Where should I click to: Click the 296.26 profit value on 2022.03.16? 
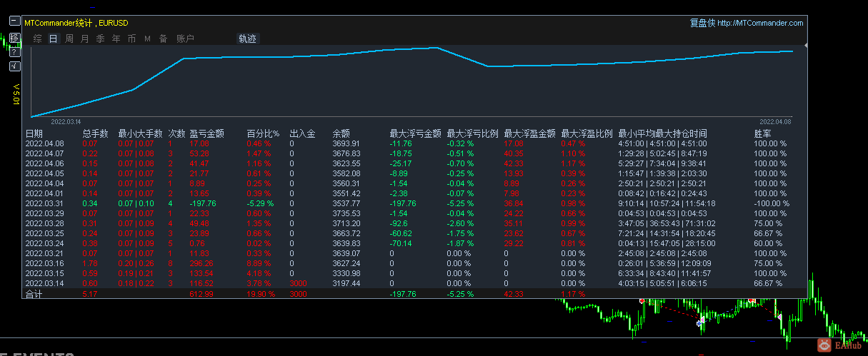201,263
